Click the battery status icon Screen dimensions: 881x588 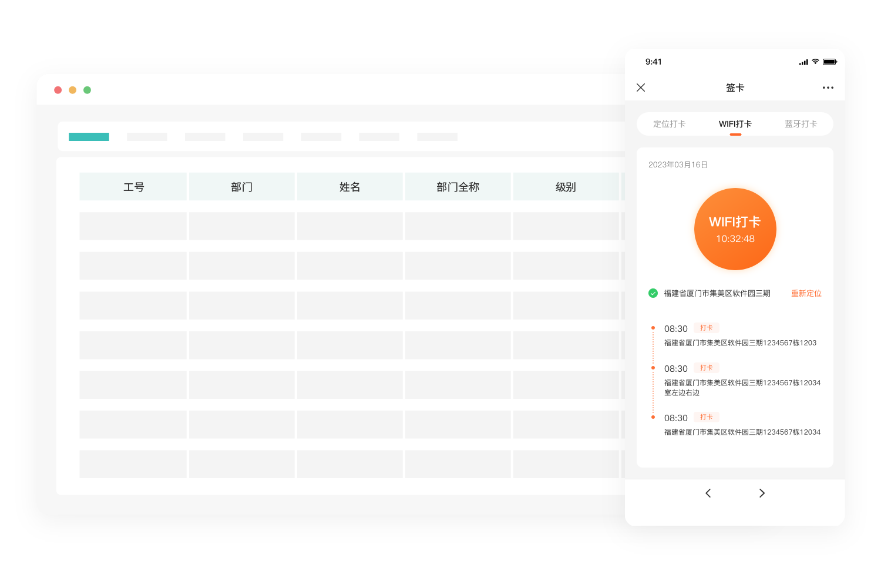point(829,62)
